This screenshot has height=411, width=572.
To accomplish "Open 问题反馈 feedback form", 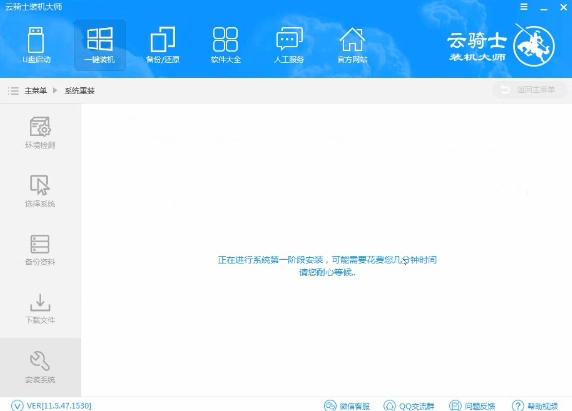I will 472,406.
